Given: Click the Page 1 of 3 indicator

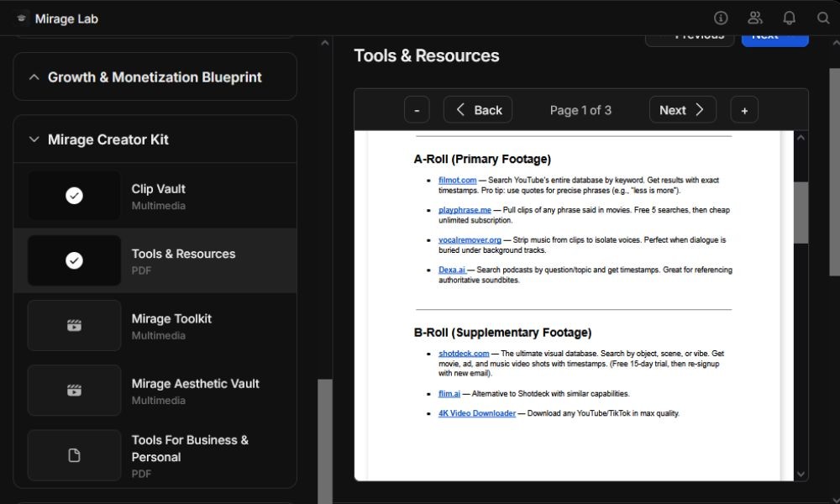Looking at the screenshot, I should point(580,110).
